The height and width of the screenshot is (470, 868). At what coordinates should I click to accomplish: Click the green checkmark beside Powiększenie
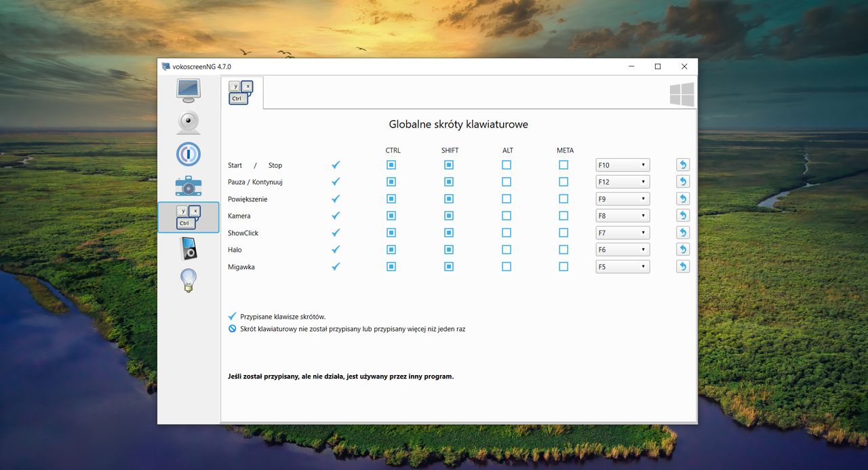click(x=335, y=198)
